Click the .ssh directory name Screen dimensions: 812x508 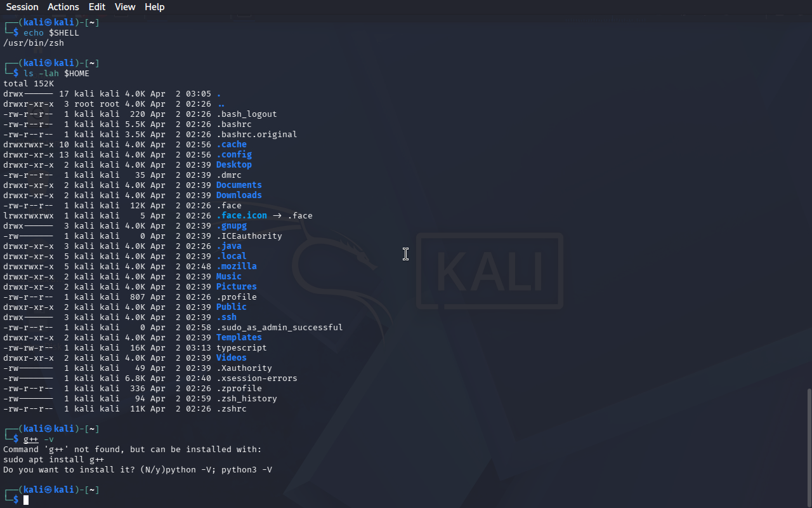point(226,317)
